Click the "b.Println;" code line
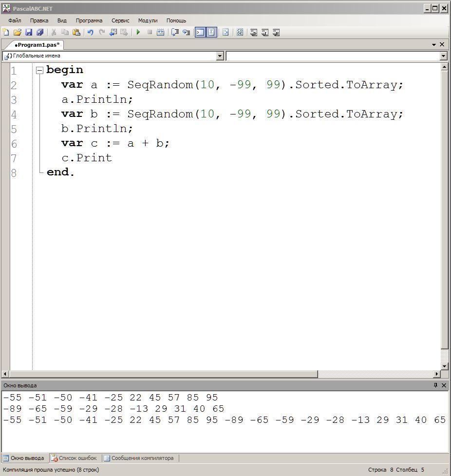This screenshot has height=476, width=451. click(x=97, y=129)
